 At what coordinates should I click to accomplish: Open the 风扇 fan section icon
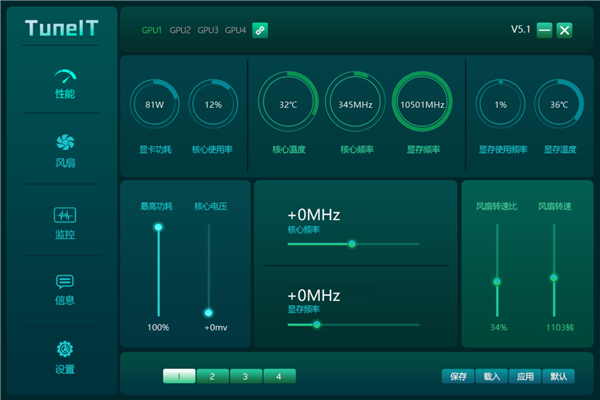click(x=65, y=144)
